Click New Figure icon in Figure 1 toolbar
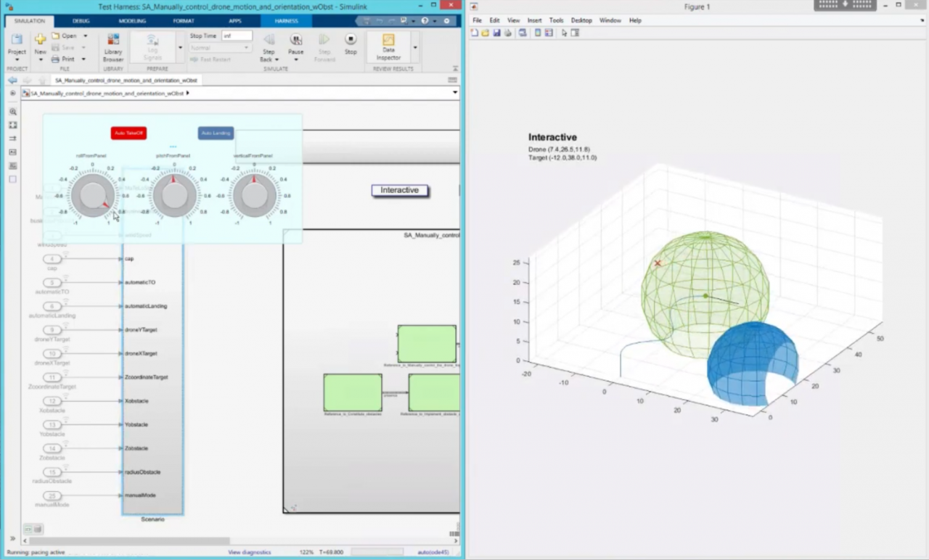The image size is (929, 560). [475, 33]
